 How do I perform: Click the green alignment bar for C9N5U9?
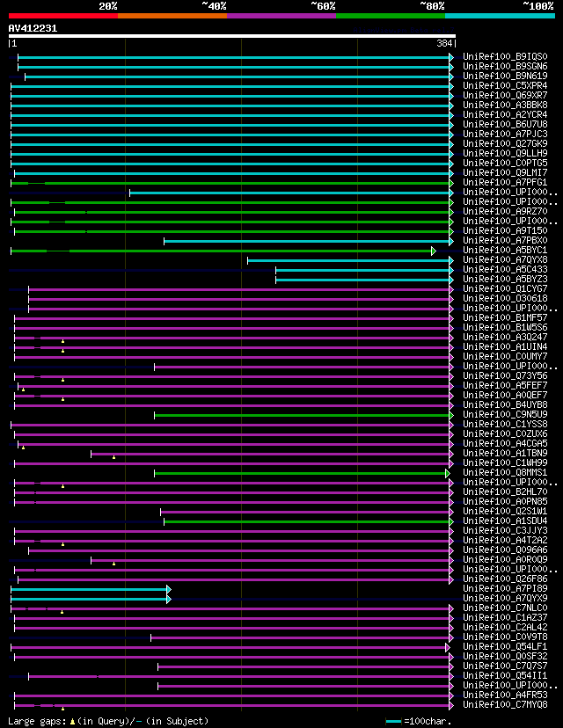coord(303,416)
